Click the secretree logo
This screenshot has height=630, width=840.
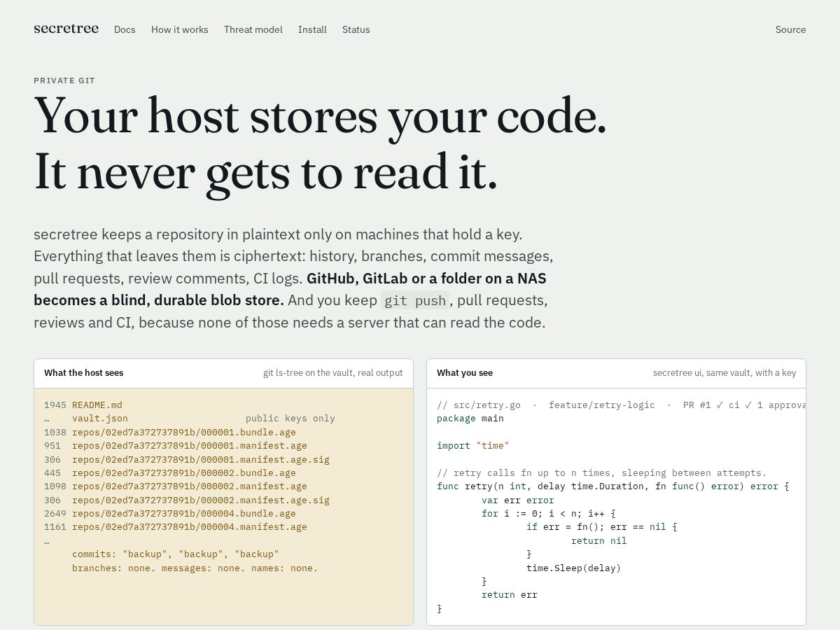coord(66,29)
